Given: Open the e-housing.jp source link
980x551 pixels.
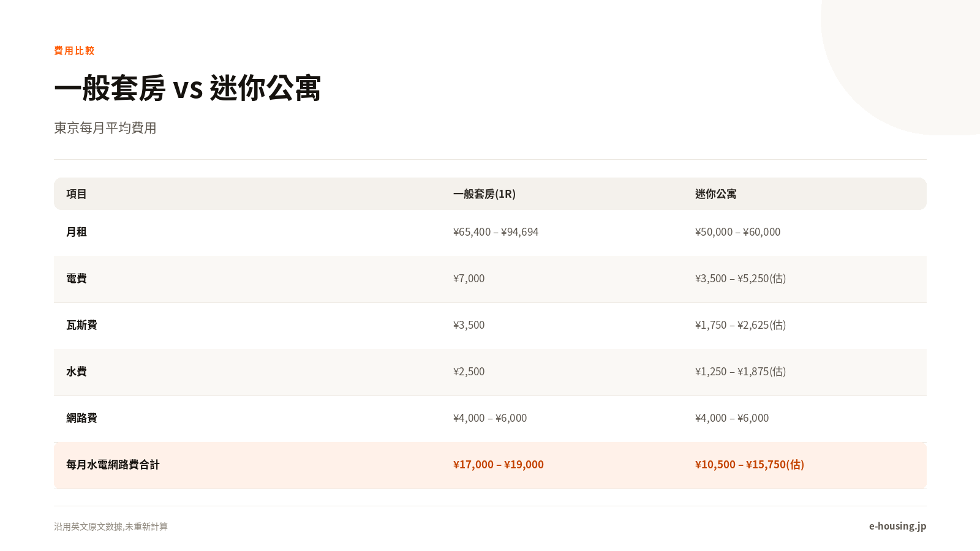Looking at the screenshot, I should (x=897, y=526).
